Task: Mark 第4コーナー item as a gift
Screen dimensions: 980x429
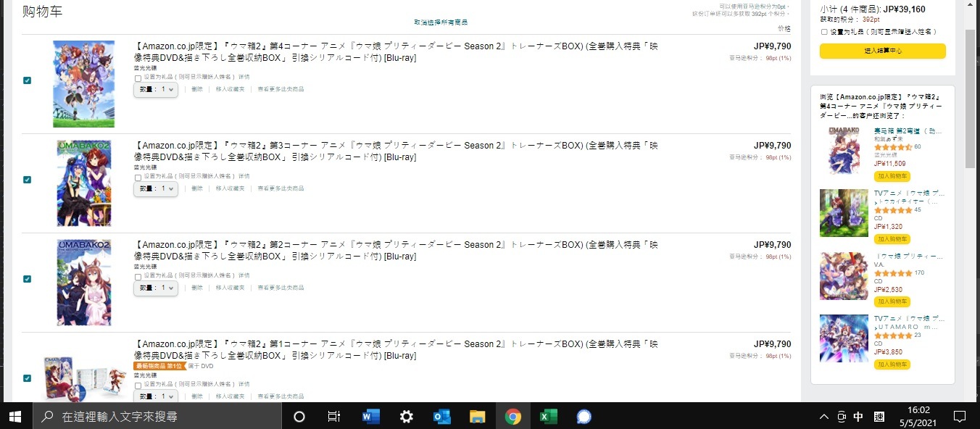Action: pos(138,78)
